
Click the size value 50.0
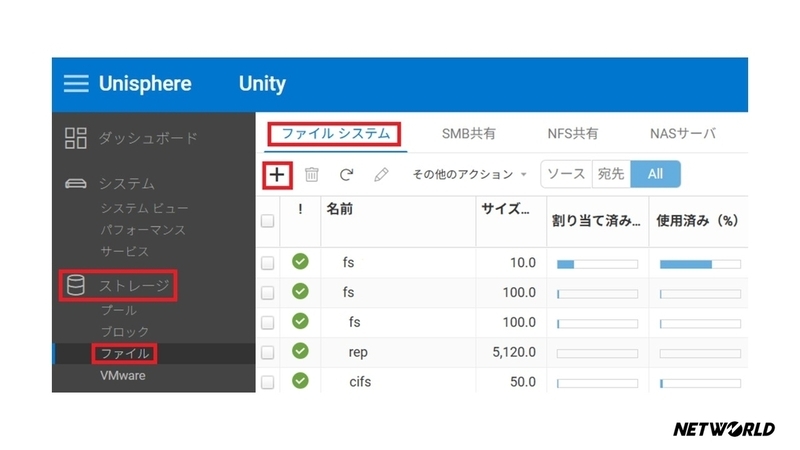click(523, 382)
